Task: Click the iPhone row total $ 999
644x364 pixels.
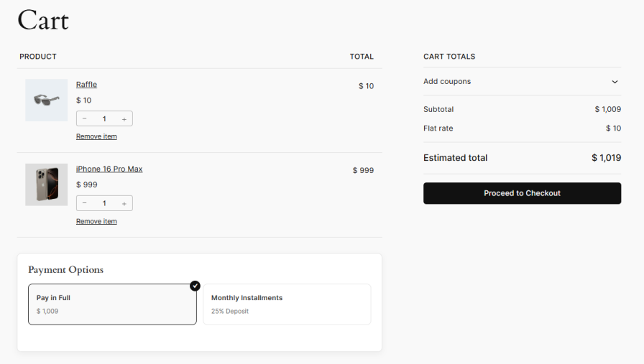Action: (363, 170)
